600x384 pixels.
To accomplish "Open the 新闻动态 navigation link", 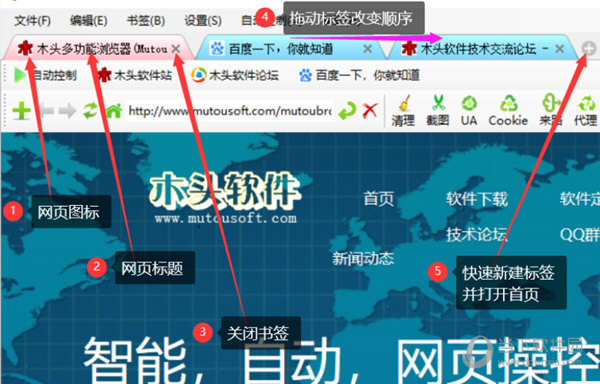I will 363,259.
